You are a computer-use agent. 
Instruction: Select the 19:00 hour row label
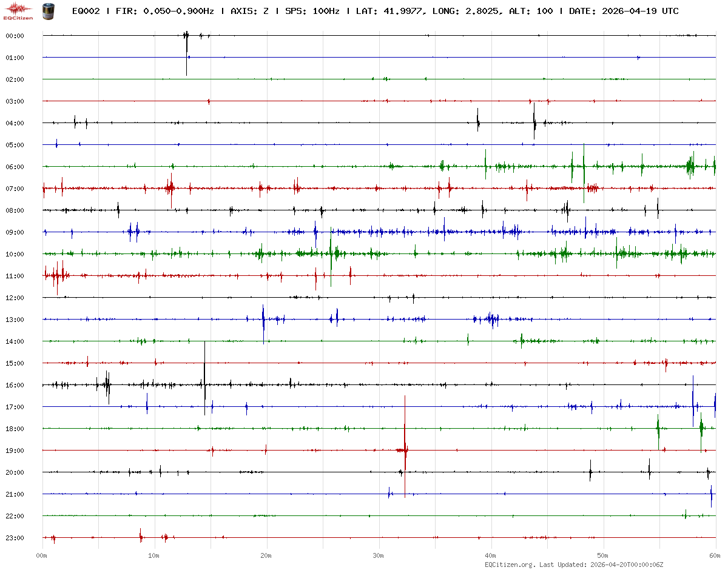click(x=15, y=451)
